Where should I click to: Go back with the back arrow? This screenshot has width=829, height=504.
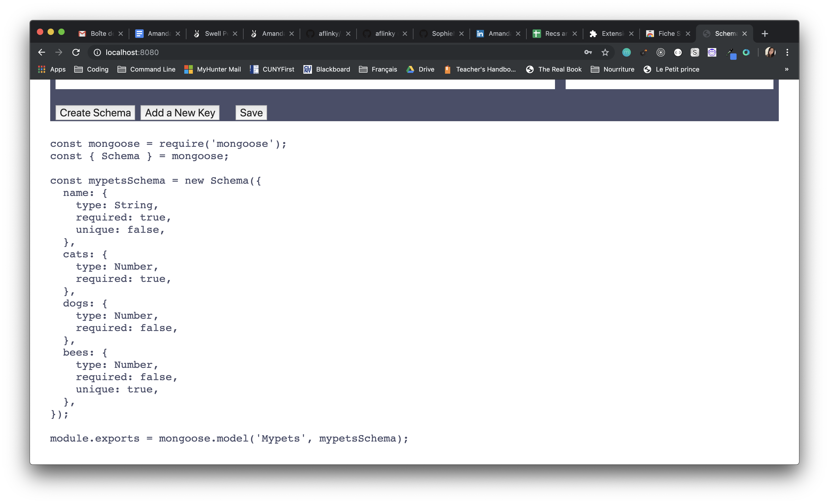click(42, 52)
